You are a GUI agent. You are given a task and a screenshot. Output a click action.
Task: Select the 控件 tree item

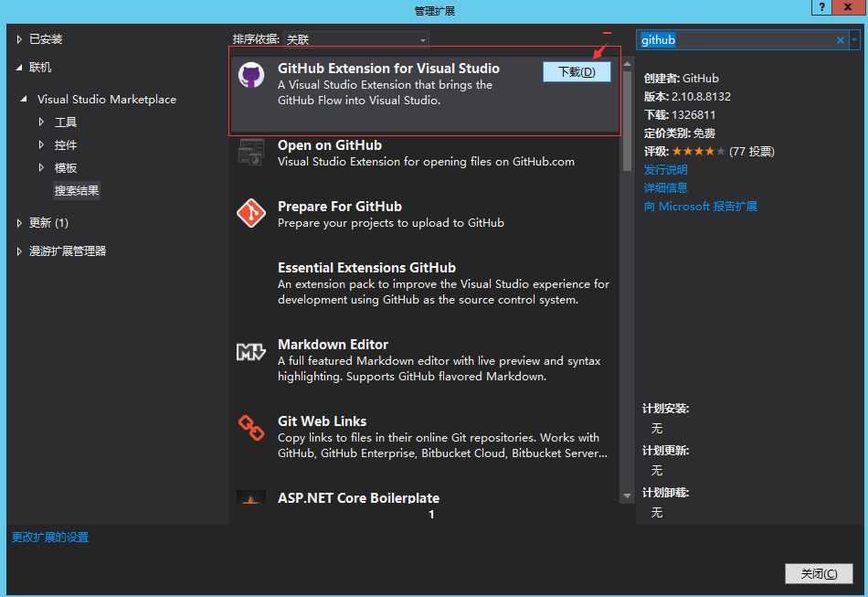click(x=65, y=145)
